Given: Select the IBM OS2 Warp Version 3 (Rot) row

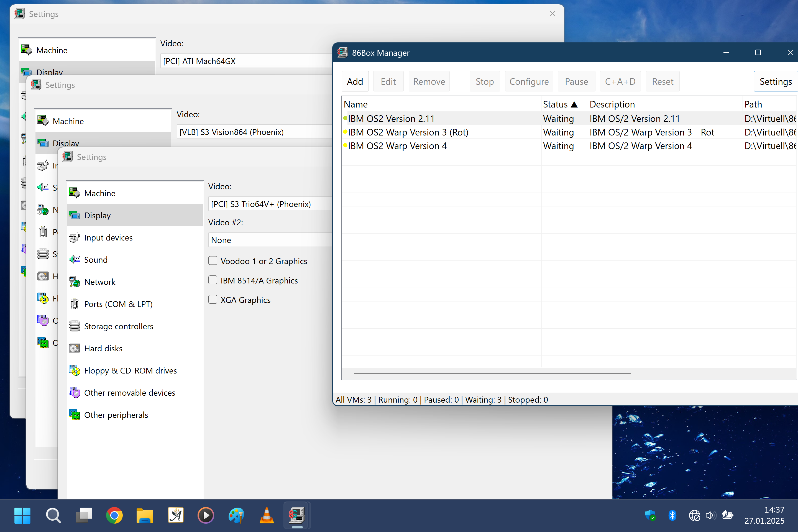Looking at the screenshot, I should pyautogui.click(x=569, y=132).
